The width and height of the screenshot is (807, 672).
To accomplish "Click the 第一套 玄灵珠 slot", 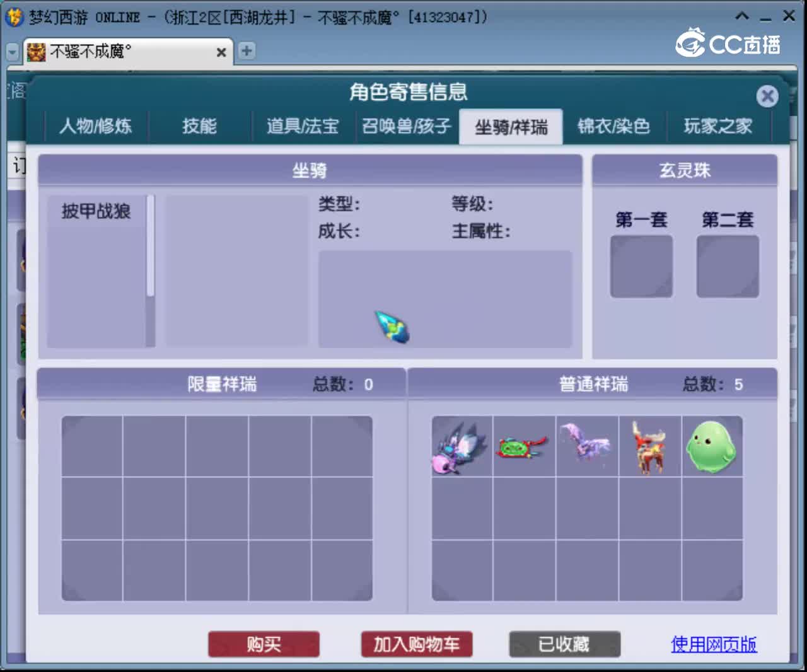I will [x=641, y=267].
